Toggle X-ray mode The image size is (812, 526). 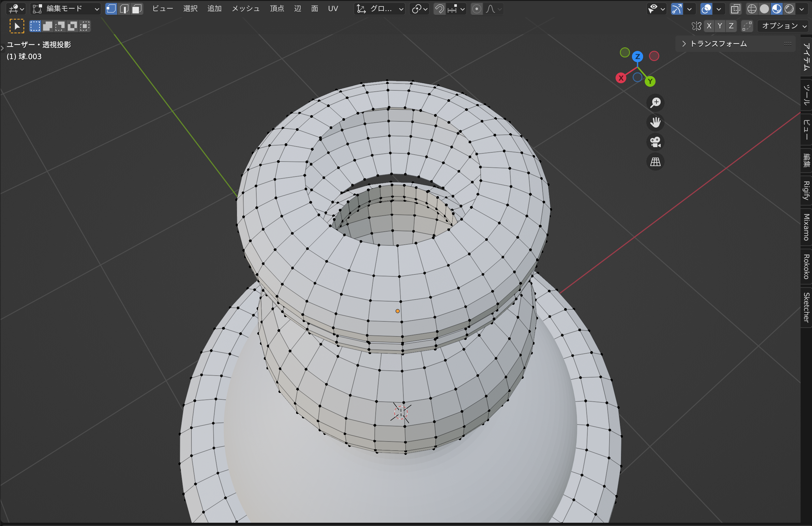(736, 9)
